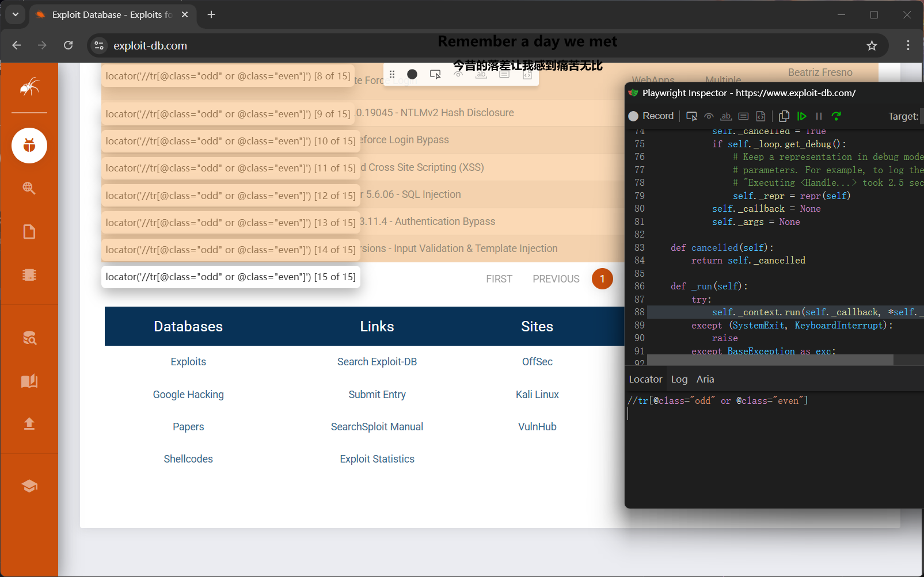Image resolution: width=924 pixels, height=577 pixels.
Task: Open the tab search dropdown arrow
Action: pyautogui.click(x=16, y=14)
